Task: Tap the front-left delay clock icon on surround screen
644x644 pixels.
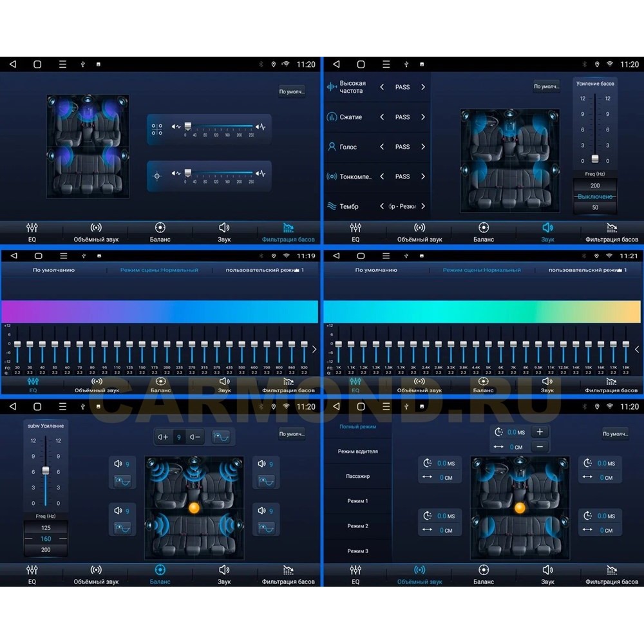Action: coord(428,463)
